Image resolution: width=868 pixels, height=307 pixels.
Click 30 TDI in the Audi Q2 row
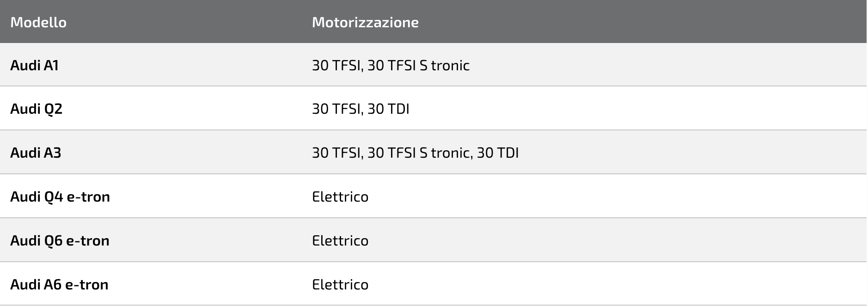(x=388, y=109)
